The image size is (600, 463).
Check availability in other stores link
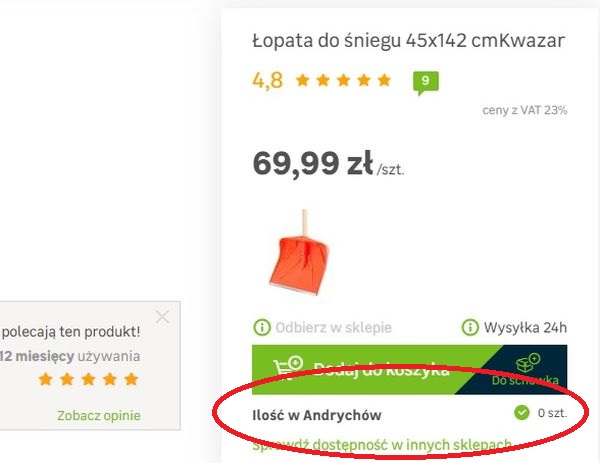coord(382,445)
